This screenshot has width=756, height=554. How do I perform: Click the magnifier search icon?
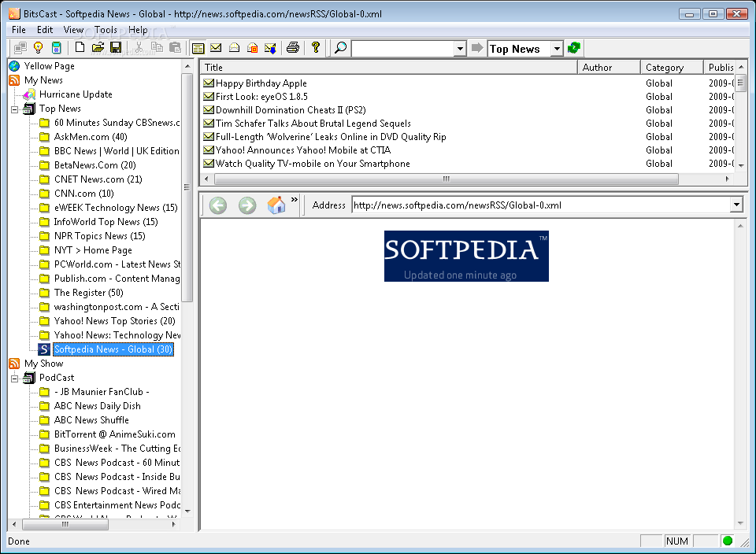pyautogui.click(x=339, y=47)
